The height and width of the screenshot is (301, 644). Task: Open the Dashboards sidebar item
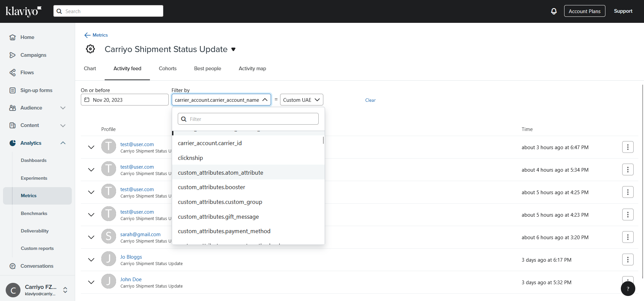[x=34, y=161]
